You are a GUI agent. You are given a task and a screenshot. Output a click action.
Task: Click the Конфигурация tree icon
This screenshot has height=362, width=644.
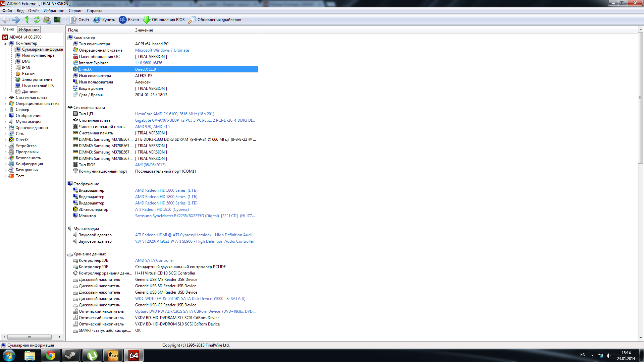(11, 164)
